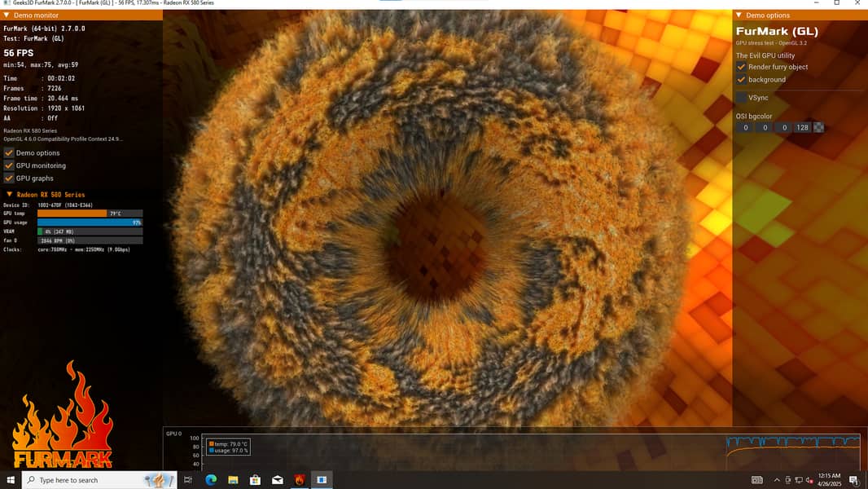Viewport: 868px width, 489px height.
Task: Open the OSI bgcolor color swatch
Action: point(818,127)
